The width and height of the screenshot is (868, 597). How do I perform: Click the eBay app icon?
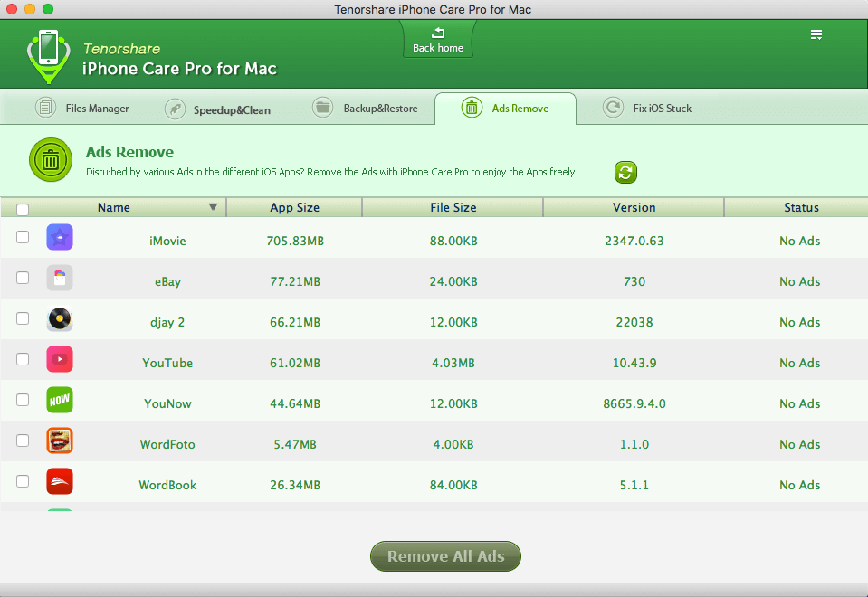pos(60,278)
